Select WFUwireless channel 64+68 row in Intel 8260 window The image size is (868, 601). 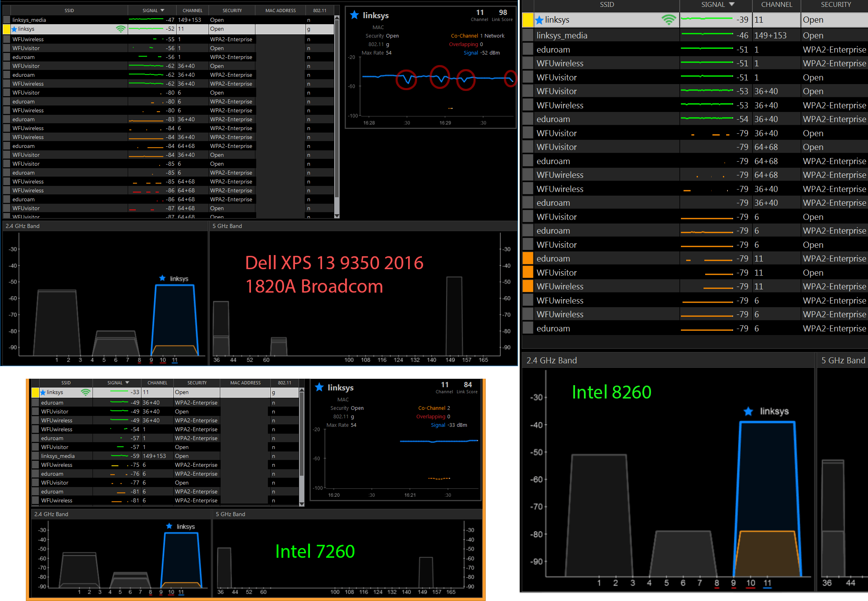coord(695,175)
